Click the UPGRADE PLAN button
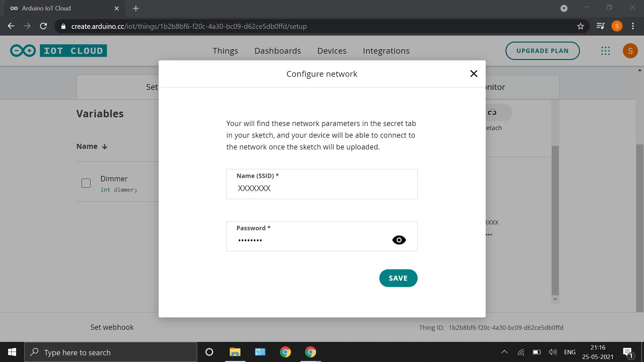Screen dimensions: 644x362 tap(542, 51)
